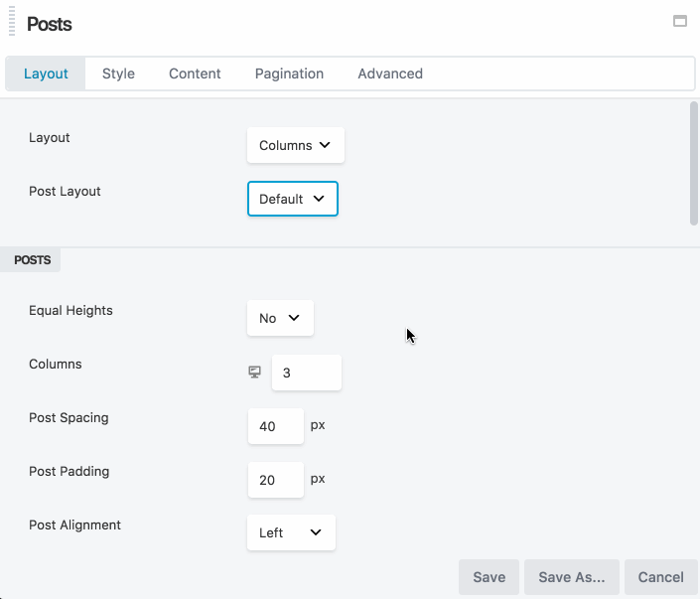Click the Save button

coord(489,577)
